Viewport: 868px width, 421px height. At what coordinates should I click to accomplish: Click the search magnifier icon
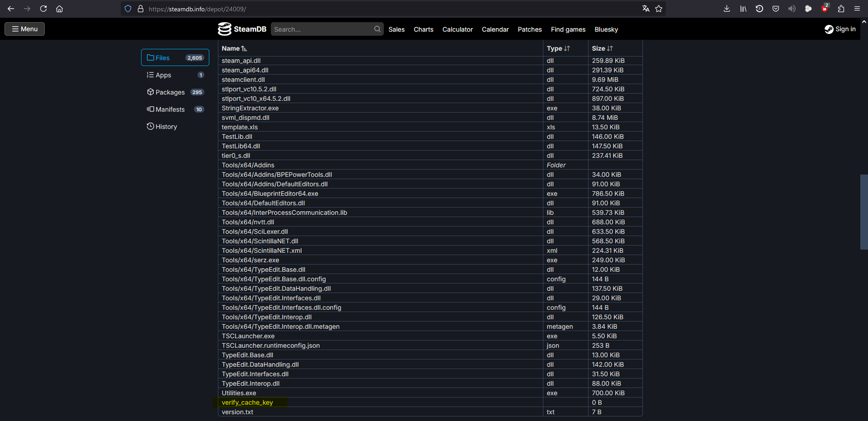(x=377, y=29)
